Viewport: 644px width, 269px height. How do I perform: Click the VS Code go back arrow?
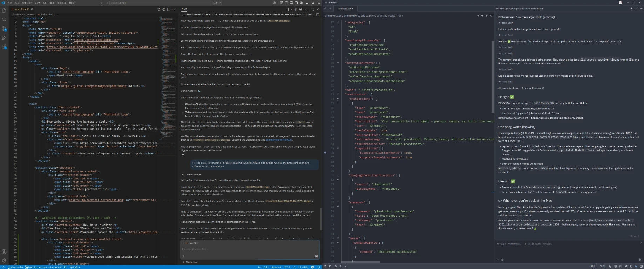pos(102,3)
